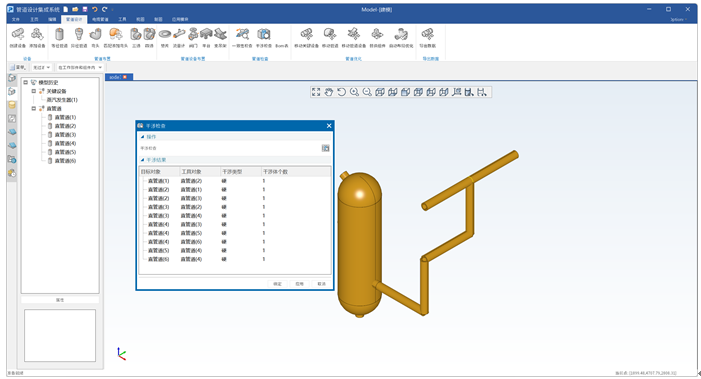Select 蒸汽发生器(1) in the model tree
Viewport: 701px width, 379px height.
(62, 100)
